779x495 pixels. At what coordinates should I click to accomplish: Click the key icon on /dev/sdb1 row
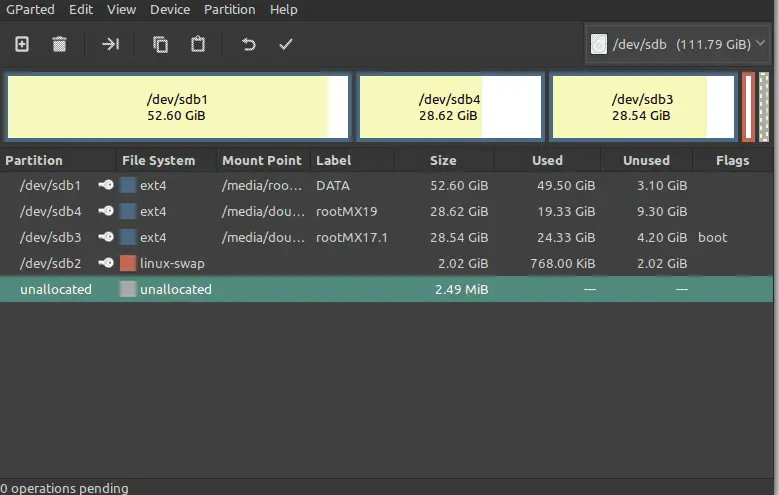tap(106, 185)
